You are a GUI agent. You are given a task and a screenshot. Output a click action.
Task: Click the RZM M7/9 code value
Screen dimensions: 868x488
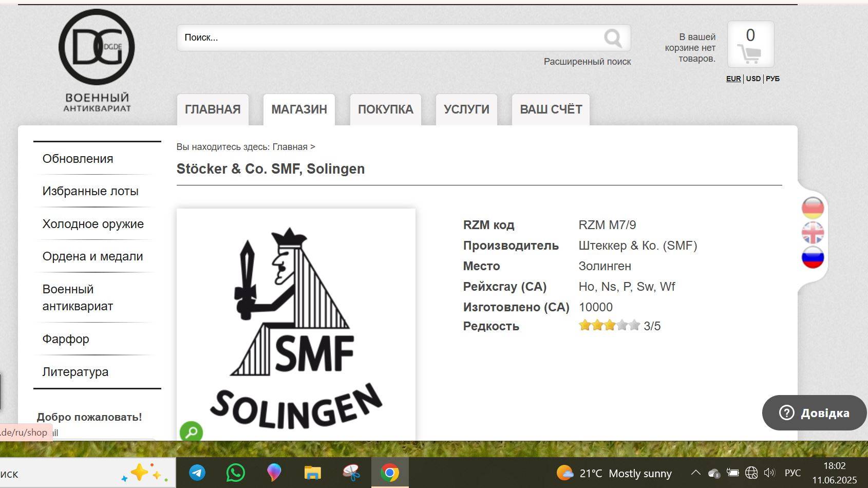tap(607, 225)
